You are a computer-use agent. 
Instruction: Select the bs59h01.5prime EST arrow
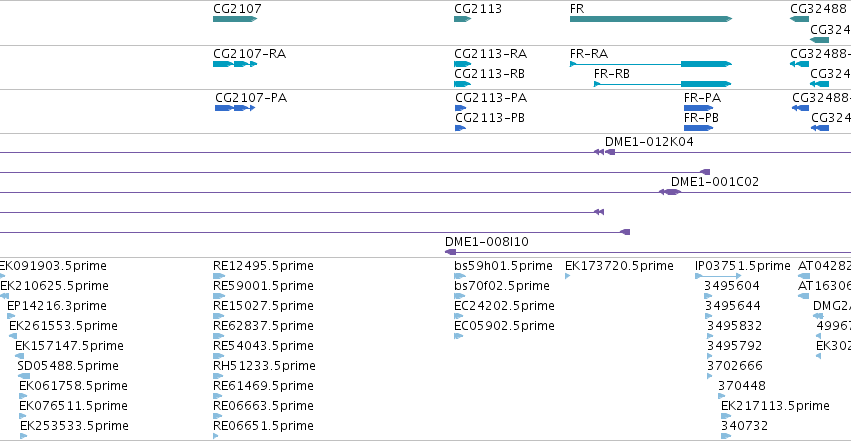coord(460,276)
